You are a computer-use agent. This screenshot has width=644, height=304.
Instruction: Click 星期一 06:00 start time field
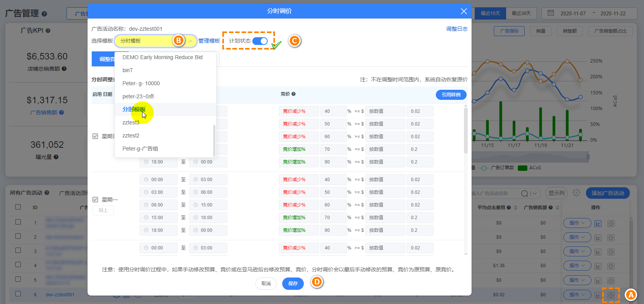click(x=159, y=205)
